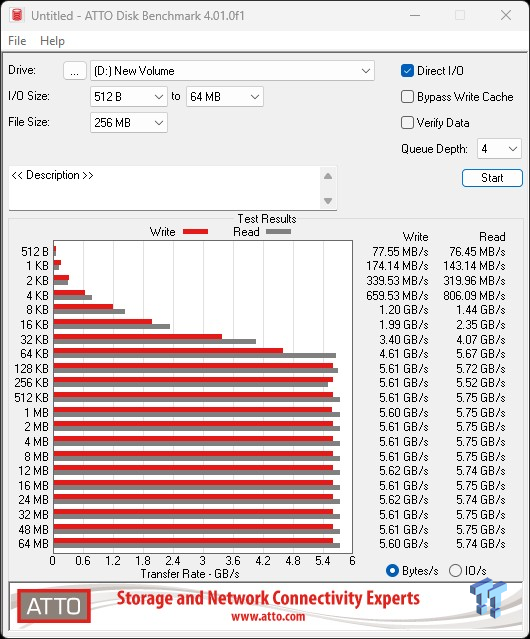Click into the Description text box
Viewport: 530px width, 639px height.
click(x=164, y=188)
